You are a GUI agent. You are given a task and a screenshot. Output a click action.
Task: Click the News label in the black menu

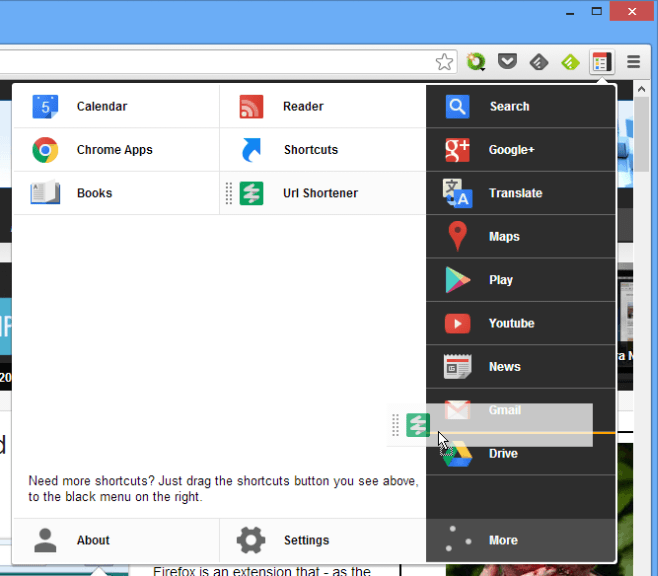[x=504, y=367]
